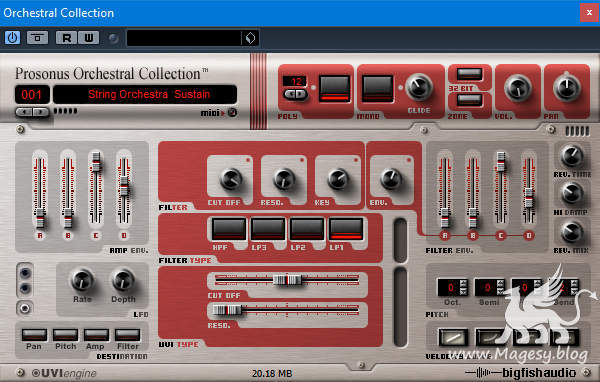The width and height of the screenshot is (600, 382).
Task: Click the LFO Rate knob
Action: pyautogui.click(x=82, y=280)
